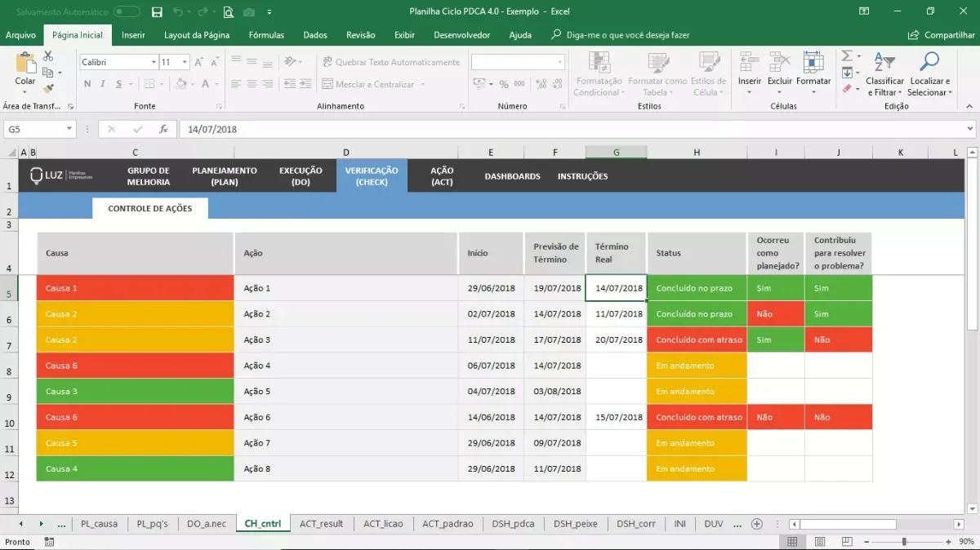Viewport: 980px width, 550px height.
Task: Apply Bold formatting (N) icon
Action: coord(87,84)
